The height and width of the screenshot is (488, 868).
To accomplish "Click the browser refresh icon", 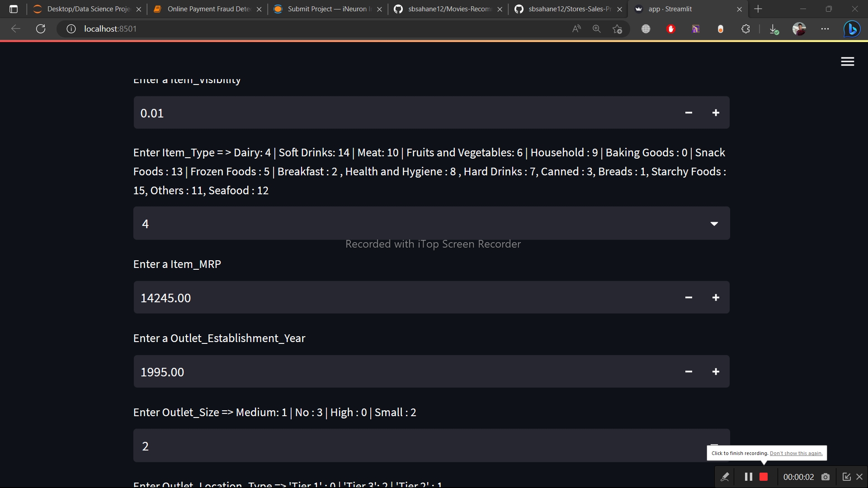I will pos(41,29).
